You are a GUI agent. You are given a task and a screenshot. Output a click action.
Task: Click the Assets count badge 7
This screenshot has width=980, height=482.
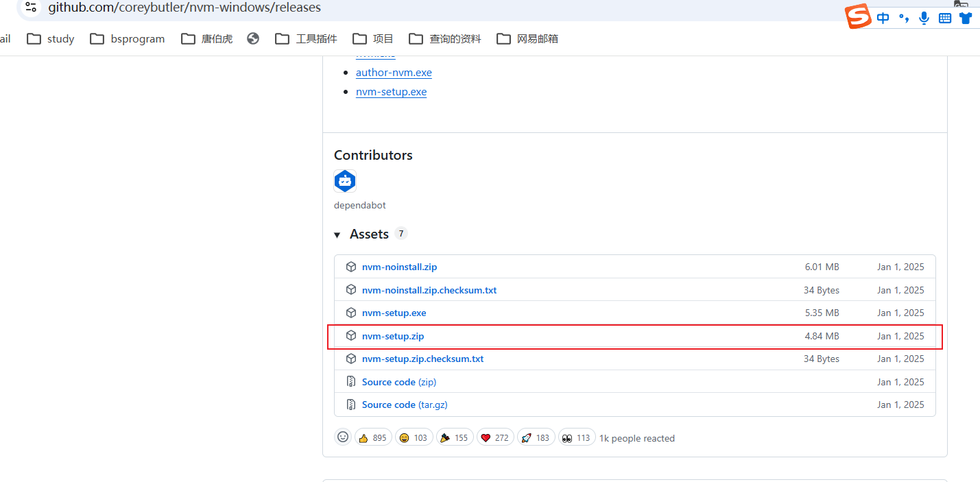coord(401,234)
